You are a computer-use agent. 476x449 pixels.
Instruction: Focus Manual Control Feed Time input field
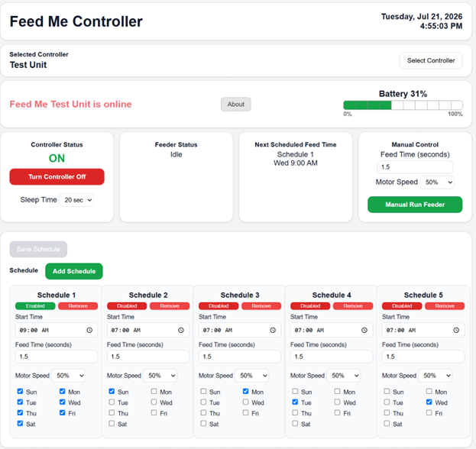pyautogui.click(x=415, y=167)
